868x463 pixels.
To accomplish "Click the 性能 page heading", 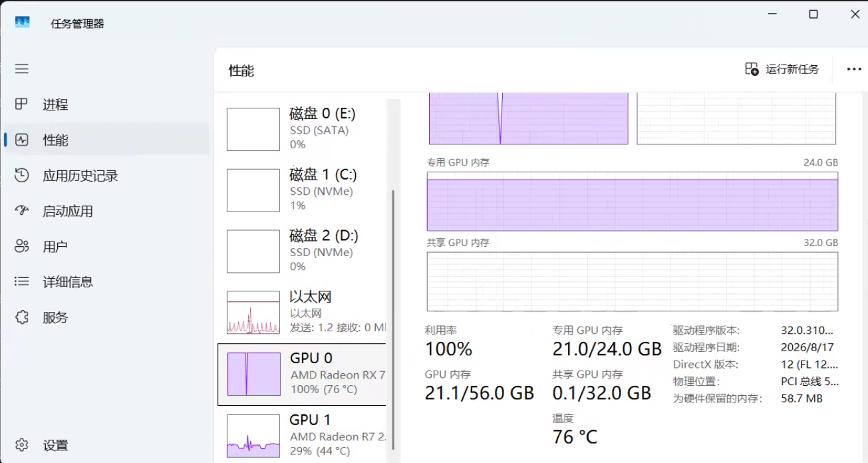I will (241, 71).
